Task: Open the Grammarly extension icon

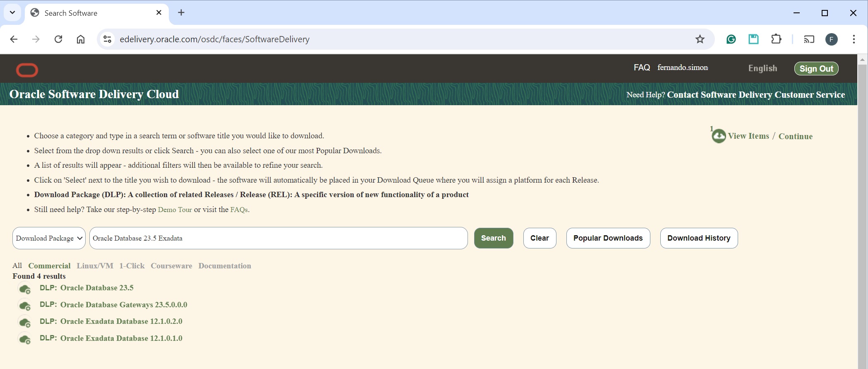Action: coord(731,39)
